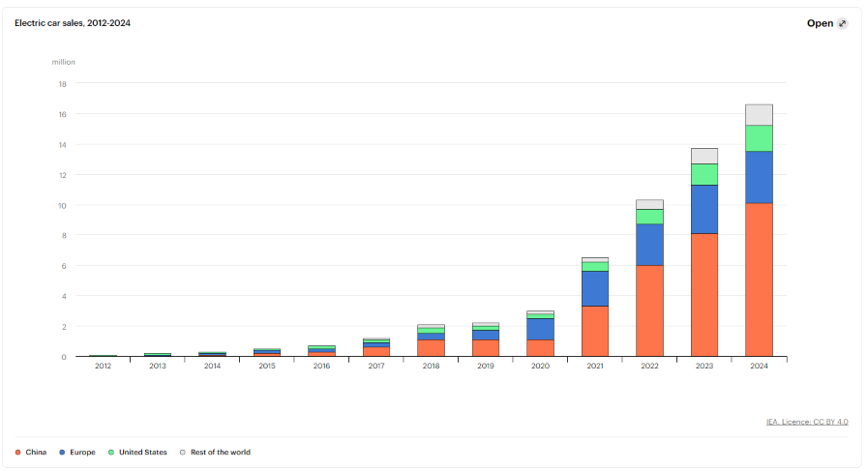Toggle the Rest of the world legend entry
The height and width of the screenshot is (471, 868).
coord(213,452)
